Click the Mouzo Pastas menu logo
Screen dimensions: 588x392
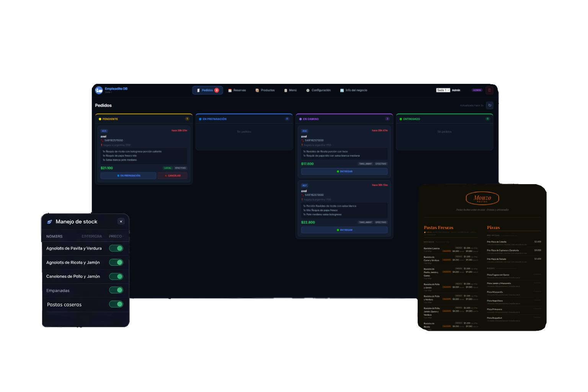(482, 198)
